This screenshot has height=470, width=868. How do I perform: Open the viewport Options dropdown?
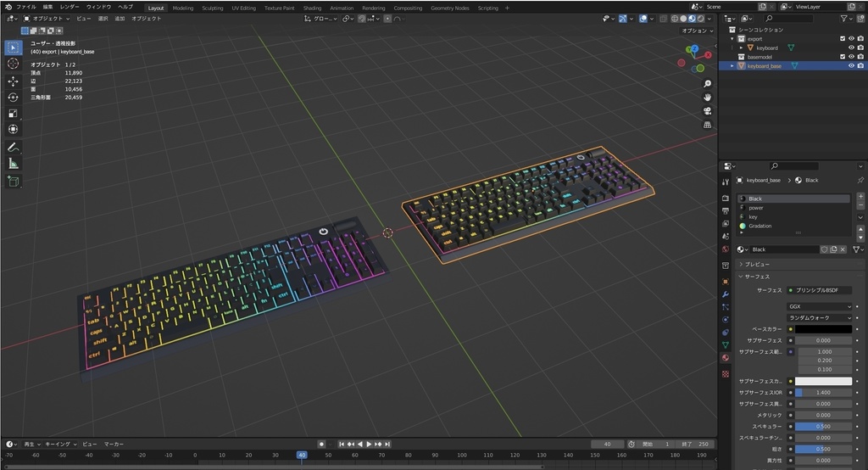click(697, 31)
